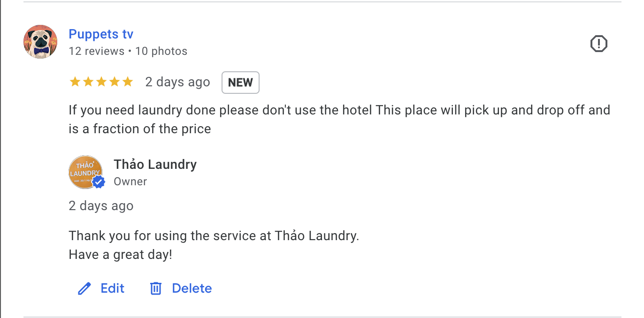Click the owner reply timestamp
Viewport: 644px width, 318px height.
(x=101, y=205)
